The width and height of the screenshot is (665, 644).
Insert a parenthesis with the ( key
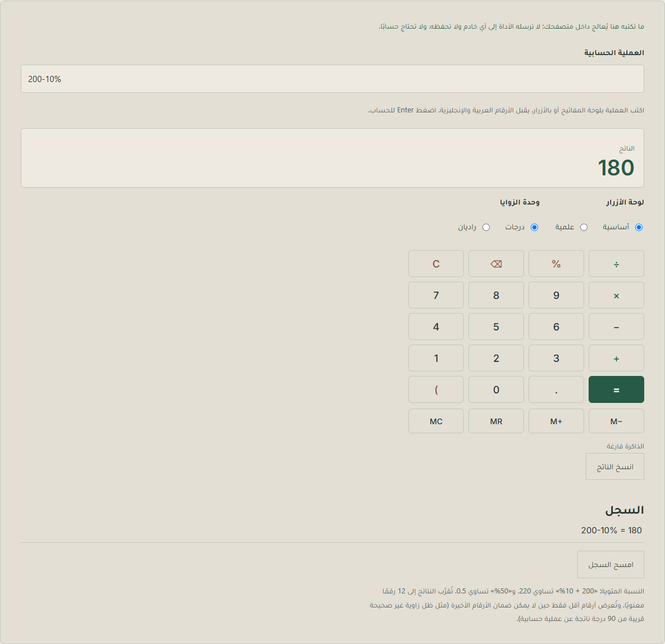[x=436, y=389]
